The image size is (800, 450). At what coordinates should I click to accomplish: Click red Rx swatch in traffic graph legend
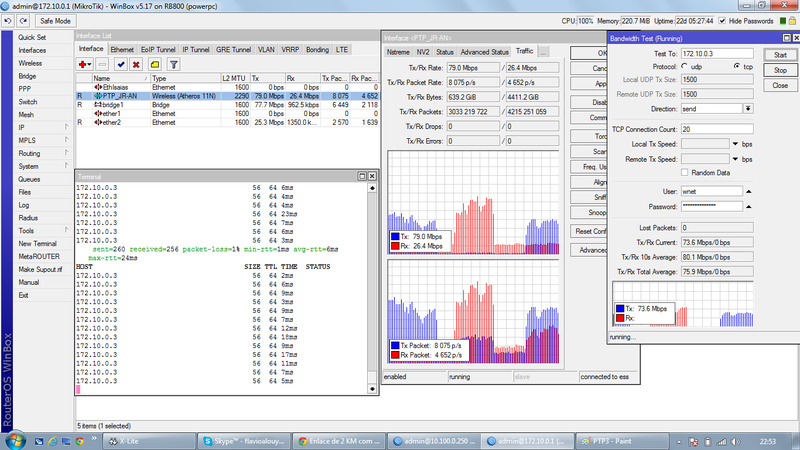pos(395,246)
